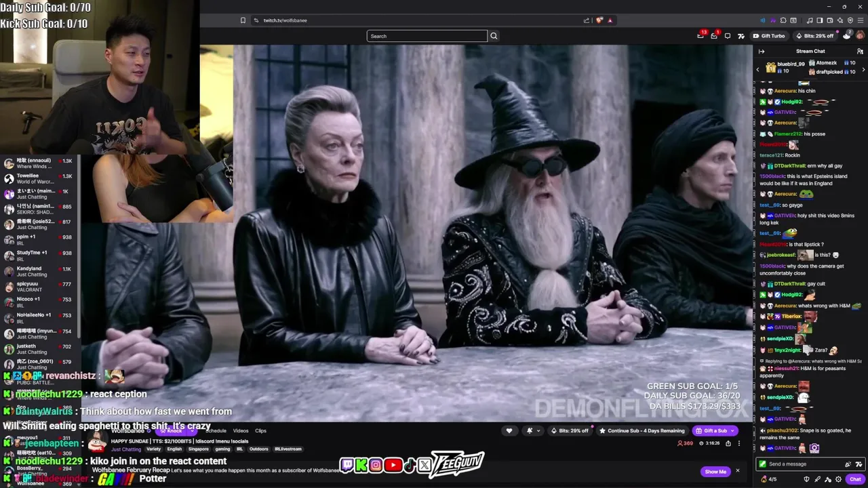This screenshot has height=488, width=868.
Task: Open justketh channel in sidebar
Action: 39,349
